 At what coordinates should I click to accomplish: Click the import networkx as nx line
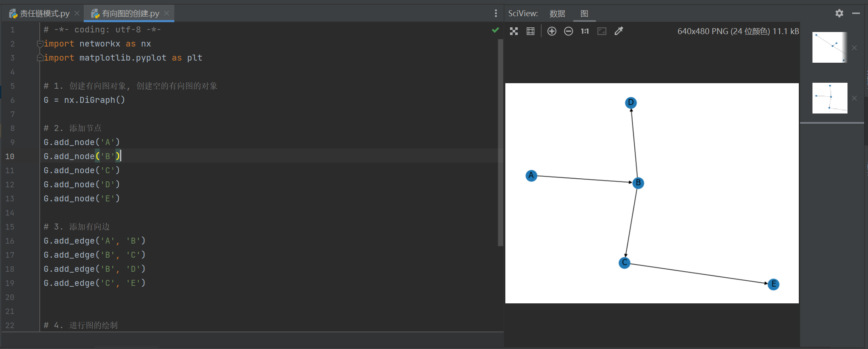(x=97, y=44)
